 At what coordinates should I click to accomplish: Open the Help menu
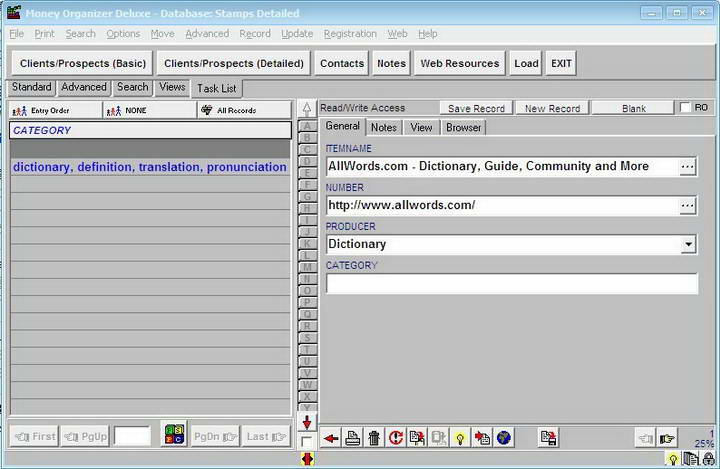[x=428, y=34]
